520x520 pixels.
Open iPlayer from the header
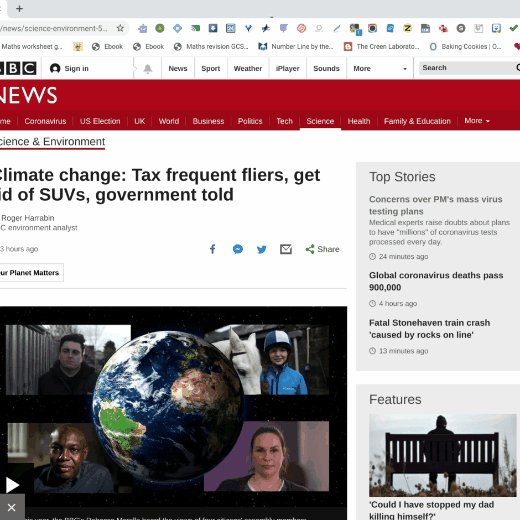[287, 68]
